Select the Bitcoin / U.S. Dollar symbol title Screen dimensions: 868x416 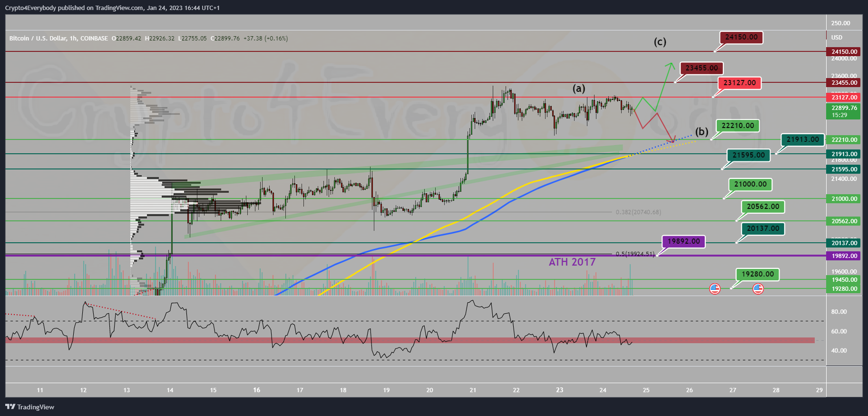click(59, 39)
